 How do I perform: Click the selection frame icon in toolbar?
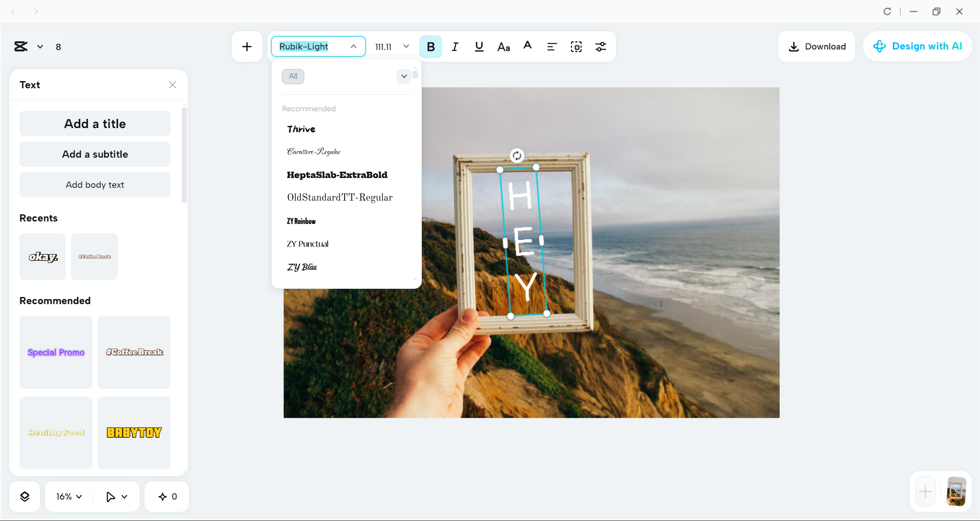coord(576,46)
